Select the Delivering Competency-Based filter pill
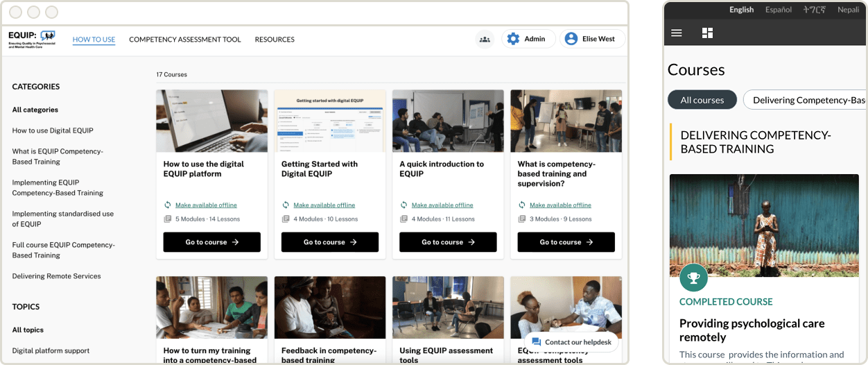Viewport: 868px width, 365px height. [804, 100]
